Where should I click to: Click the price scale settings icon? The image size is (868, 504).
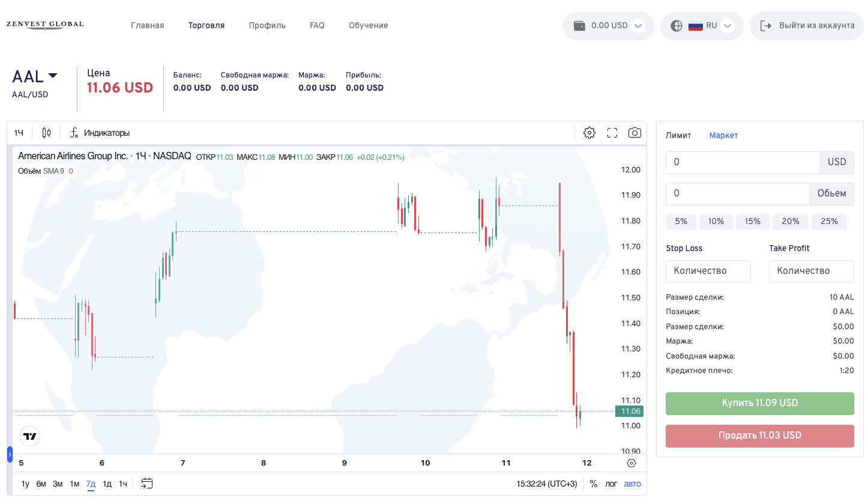631,463
